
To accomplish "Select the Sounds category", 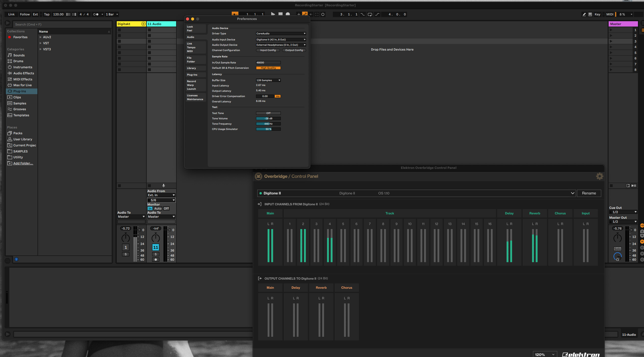I will point(19,55).
